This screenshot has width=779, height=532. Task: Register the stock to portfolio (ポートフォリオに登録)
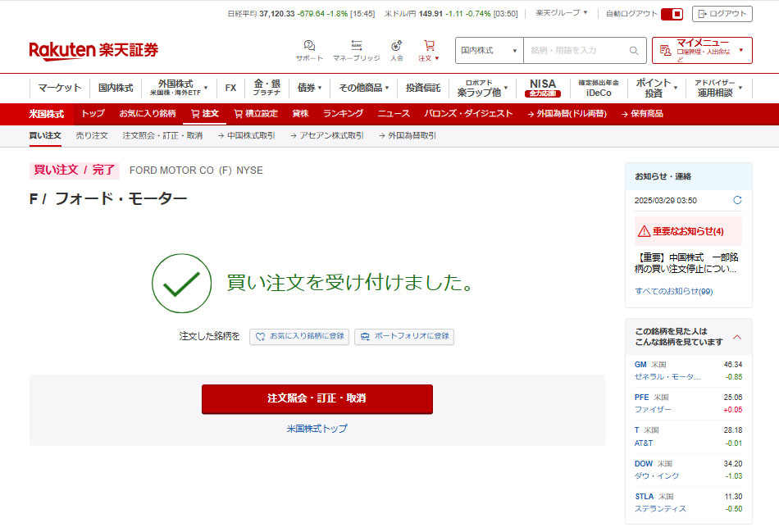tap(403, 337)
